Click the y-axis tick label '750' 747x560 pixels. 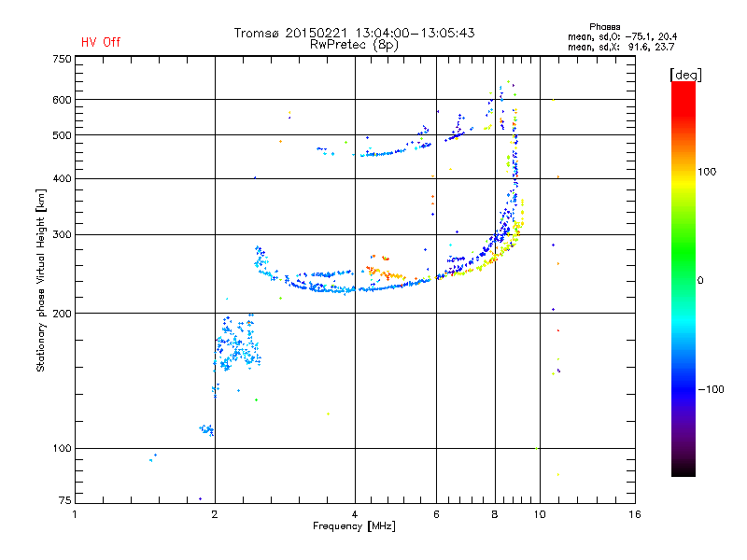pos(62,59)
